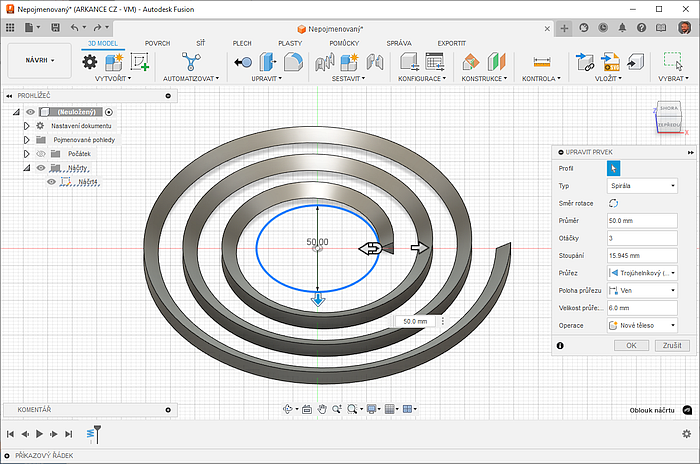Click the ViewCube in the viewport corner
This screenshot has width=700, height=464.
pyautogui.click(x=668, y=116)
